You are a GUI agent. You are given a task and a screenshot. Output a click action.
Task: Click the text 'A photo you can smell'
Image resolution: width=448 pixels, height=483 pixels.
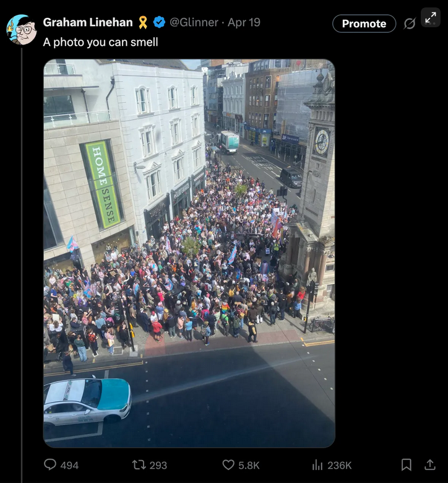pos(100,42)
